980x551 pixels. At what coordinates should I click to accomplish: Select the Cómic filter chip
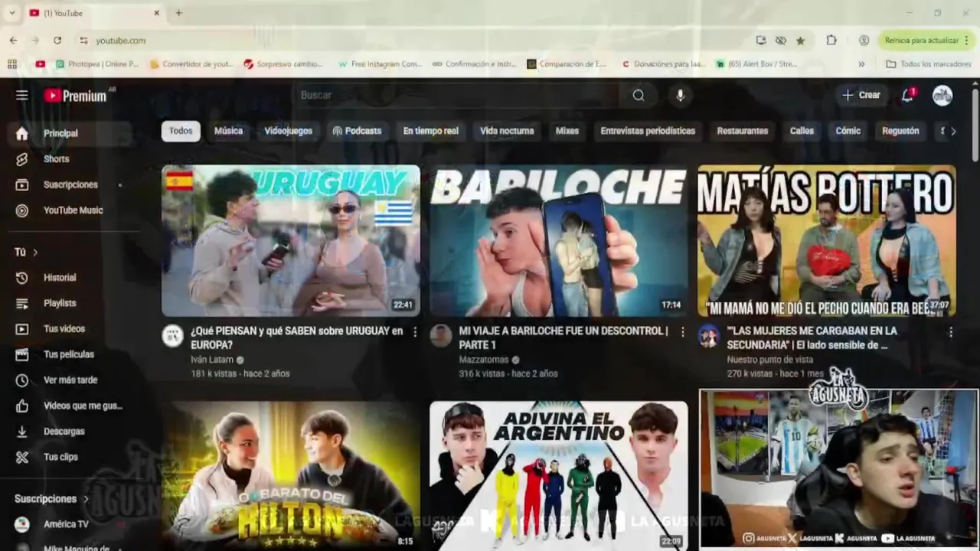[848, 131]
